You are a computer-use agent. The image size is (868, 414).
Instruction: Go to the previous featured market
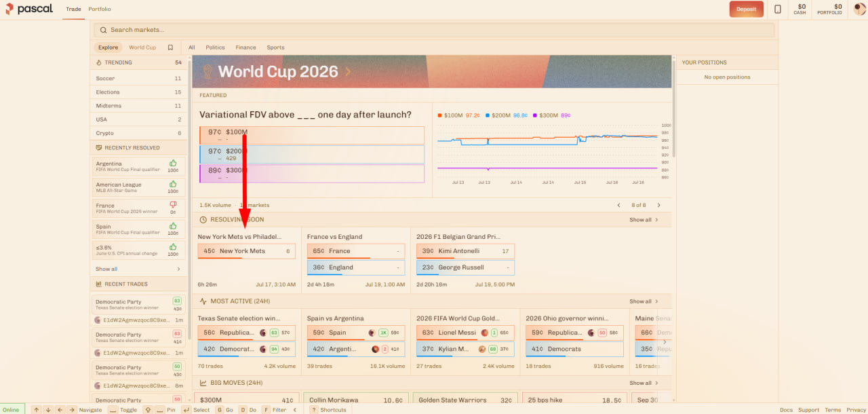point(618,205)
